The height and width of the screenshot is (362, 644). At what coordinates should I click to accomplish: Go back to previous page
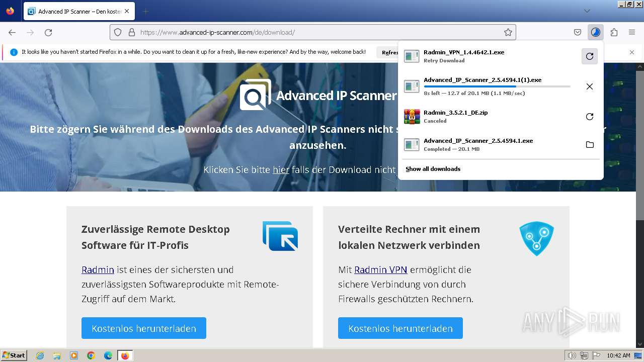point(12,32)
